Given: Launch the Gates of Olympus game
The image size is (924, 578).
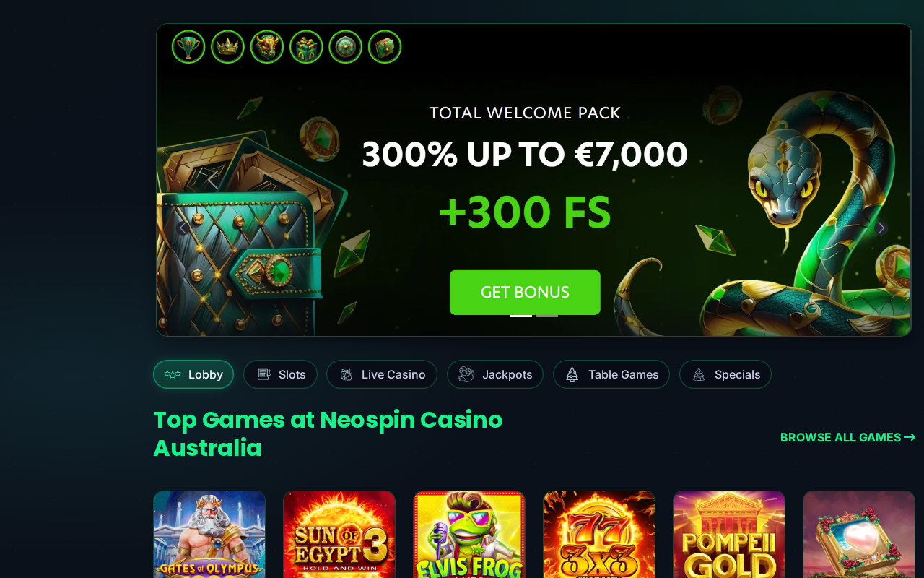Looking at the screenshot, I should (209, 535).
